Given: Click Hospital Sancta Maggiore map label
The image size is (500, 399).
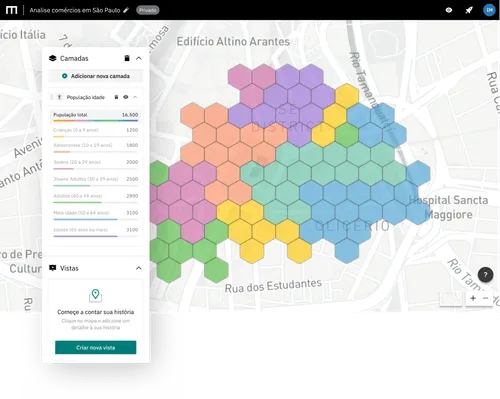Looking at the screenshot, I should coord(448,207).
